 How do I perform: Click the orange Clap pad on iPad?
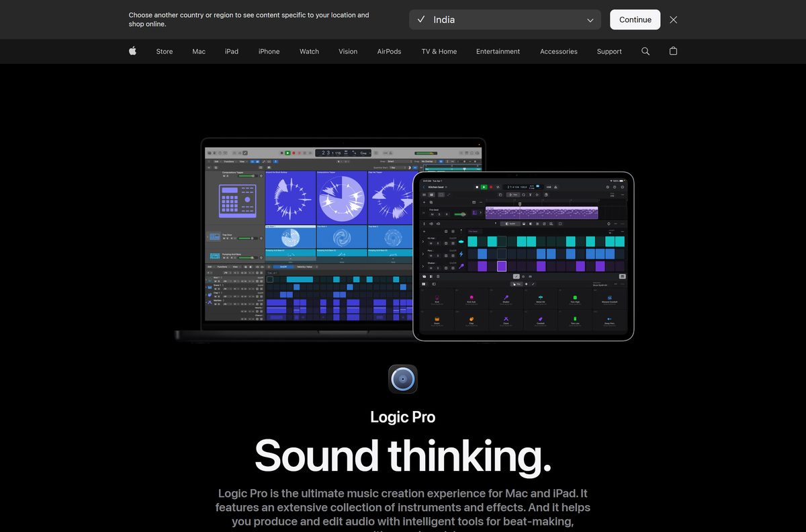point(472,320)
